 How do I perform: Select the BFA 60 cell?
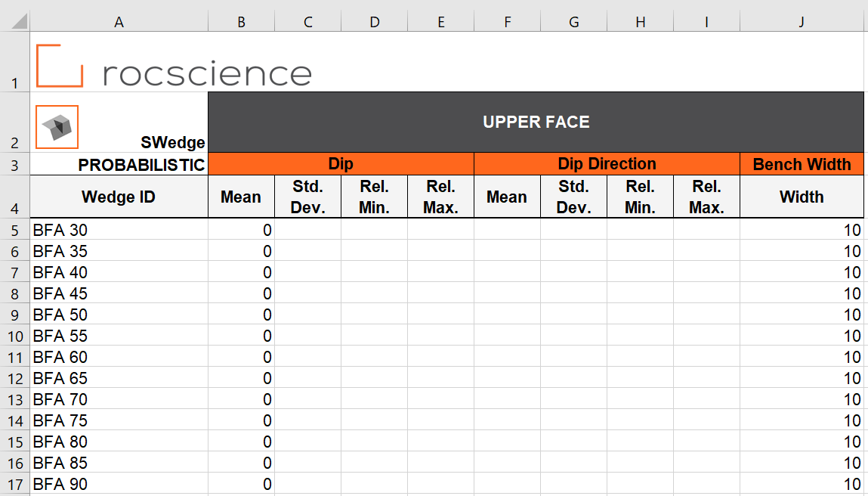click(119, 356)
